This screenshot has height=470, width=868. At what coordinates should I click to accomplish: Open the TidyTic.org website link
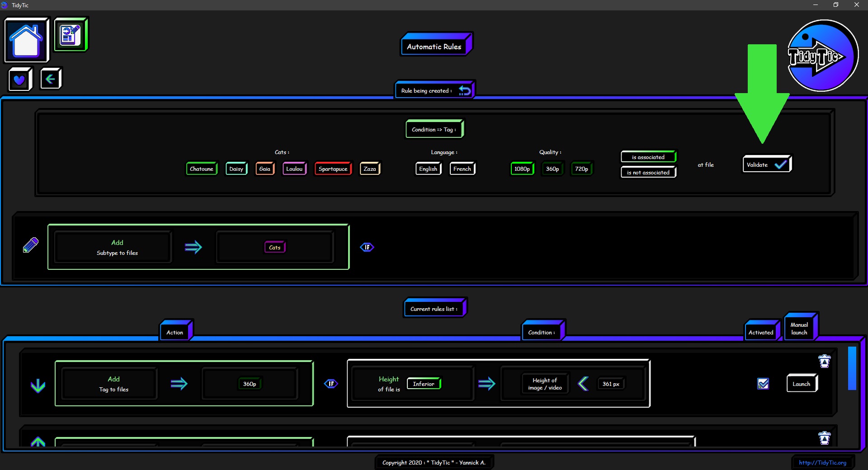pos(822,462)
